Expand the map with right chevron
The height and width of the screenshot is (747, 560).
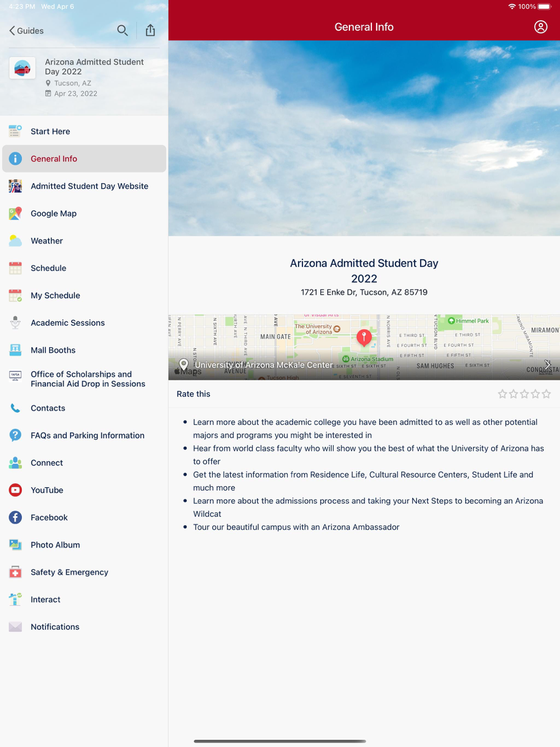pos(548,365)
